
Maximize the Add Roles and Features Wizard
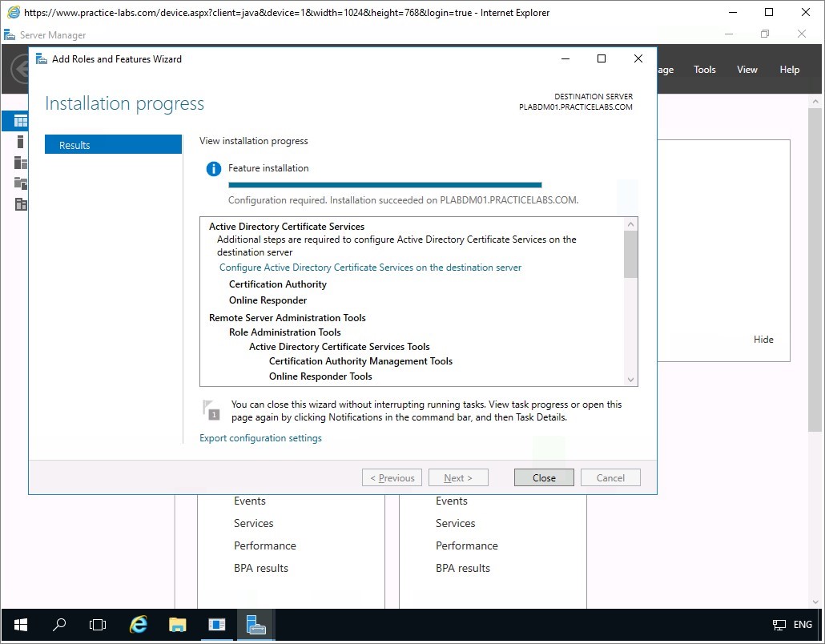tap(602, 58)
